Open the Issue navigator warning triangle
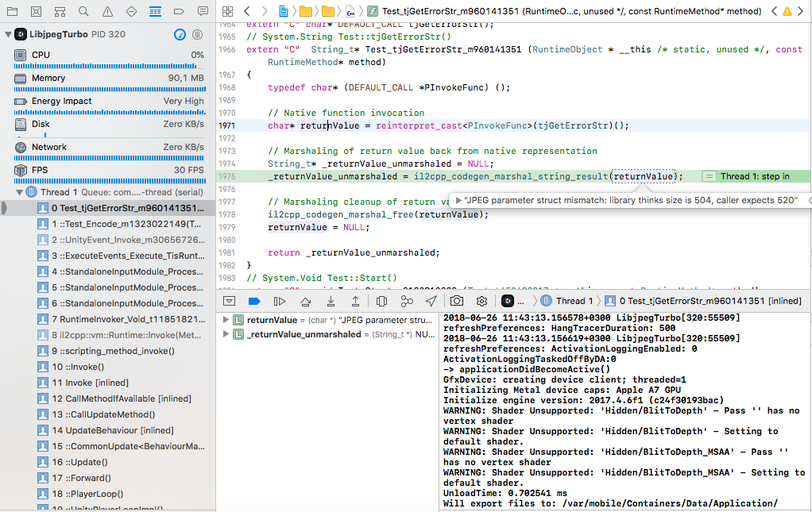This screenshot has height=512, width=812. click(x=106, y=10)
